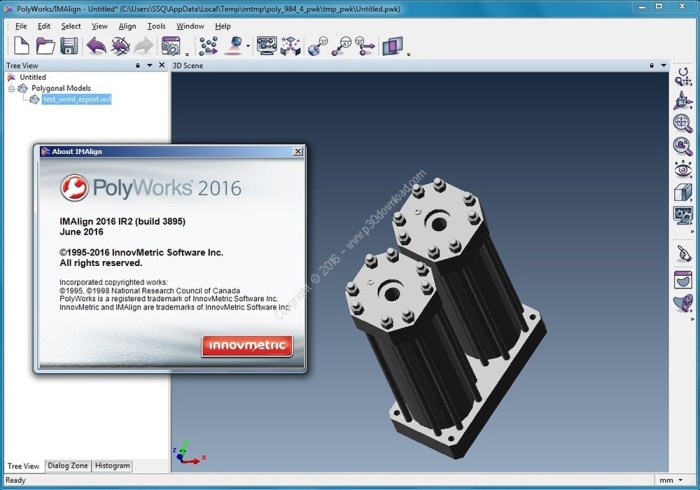700x490 pixels.
Task: Switch to the Dialog Zone tab
Action: [68, 465]
